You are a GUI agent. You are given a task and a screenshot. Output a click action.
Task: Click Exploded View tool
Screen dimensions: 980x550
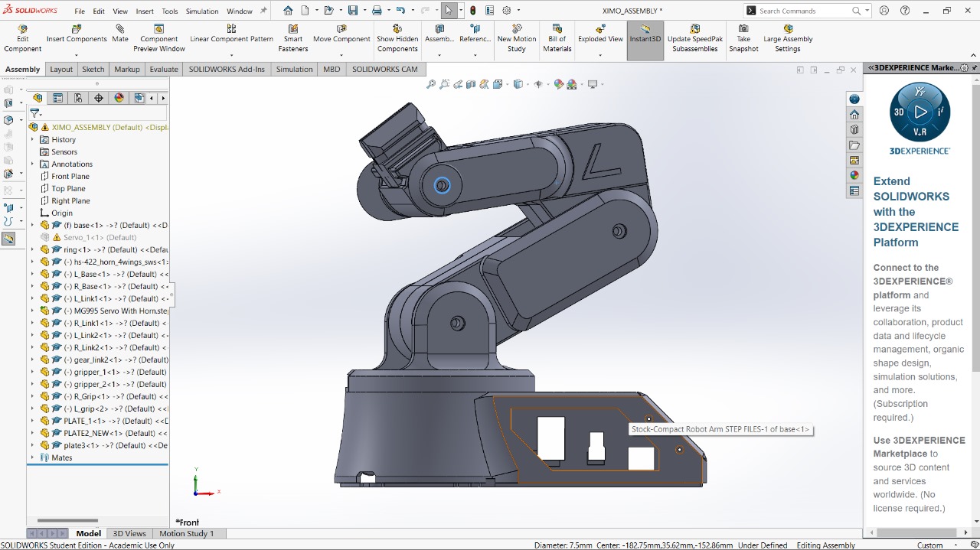600,34
